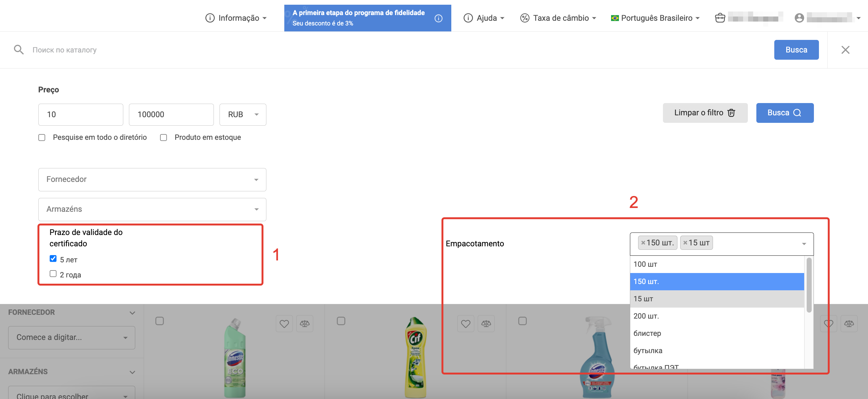Add Domestos Eco product to favorites
This screenshot has width=868, height=399.
[x=284, y=324]
